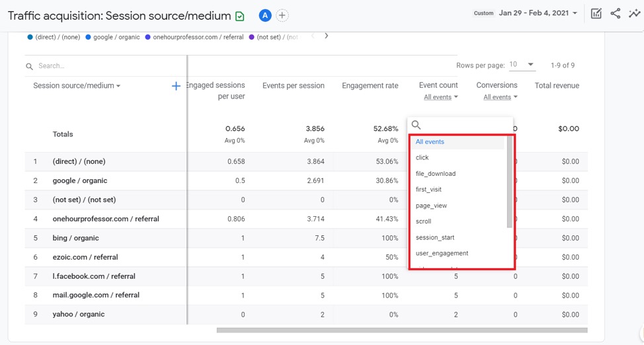Add a secondary dimension with blue plus icon
This screenshot has height=345, width=644.
[176, 86]
